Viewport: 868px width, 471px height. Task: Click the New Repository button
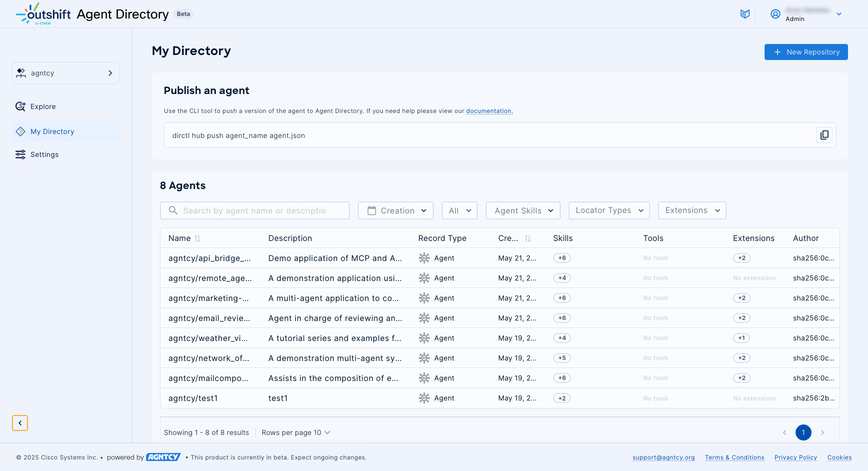[x=806, y=52]
